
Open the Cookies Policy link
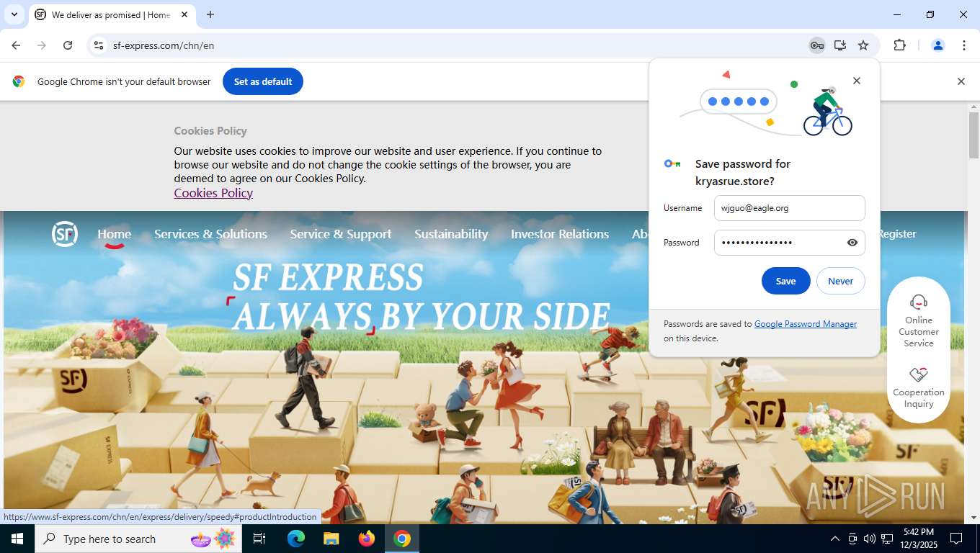coord(213,193)
